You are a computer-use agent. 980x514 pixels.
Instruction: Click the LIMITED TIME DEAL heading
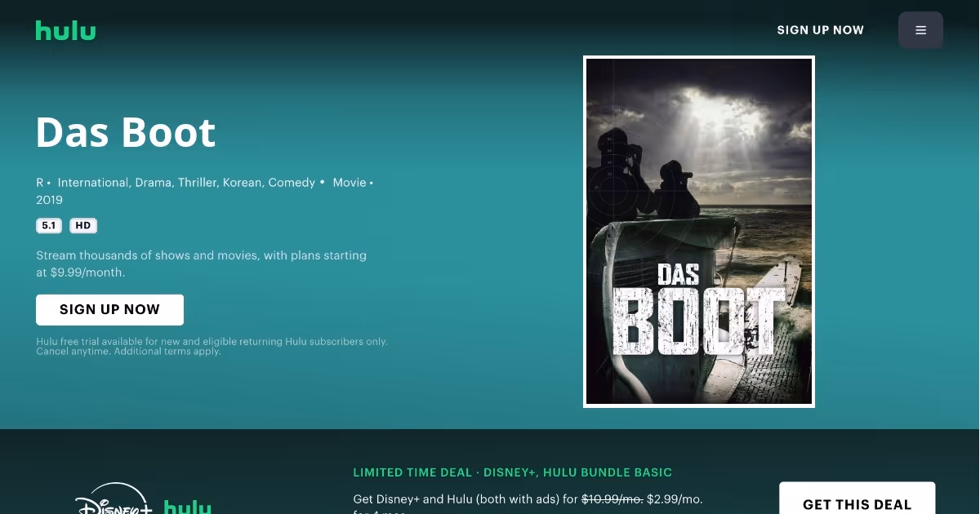(x=513, y=472)
